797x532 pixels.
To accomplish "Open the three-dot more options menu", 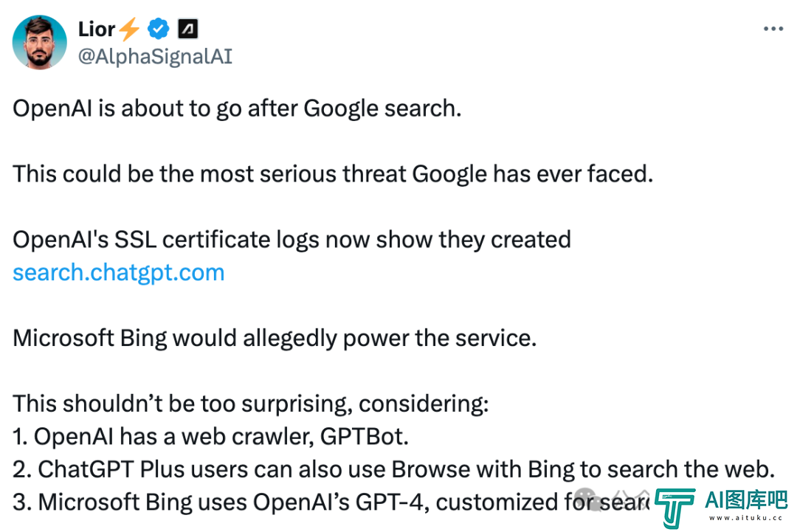I will click(773, 29).
